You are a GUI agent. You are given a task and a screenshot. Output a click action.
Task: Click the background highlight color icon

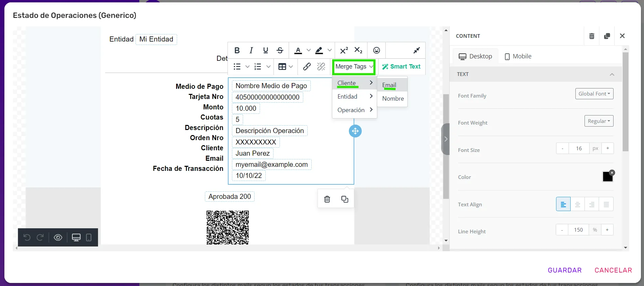pos(319,50)
